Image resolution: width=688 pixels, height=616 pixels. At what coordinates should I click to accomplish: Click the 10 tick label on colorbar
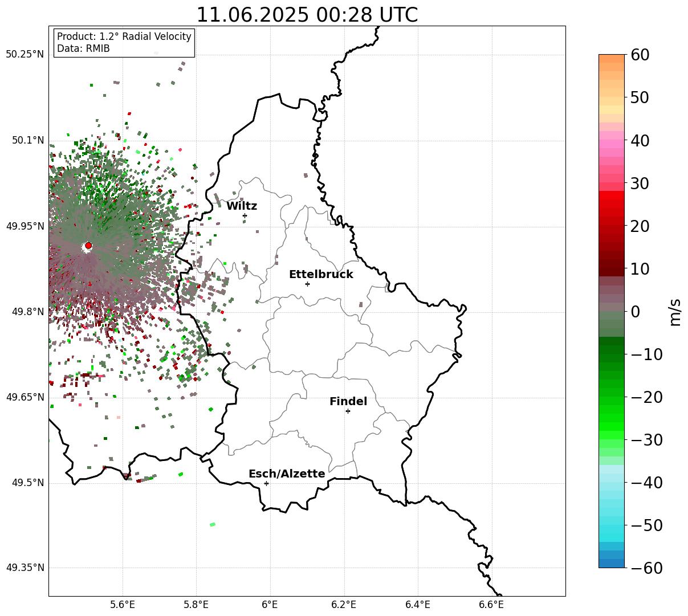[x=641, y=269]
